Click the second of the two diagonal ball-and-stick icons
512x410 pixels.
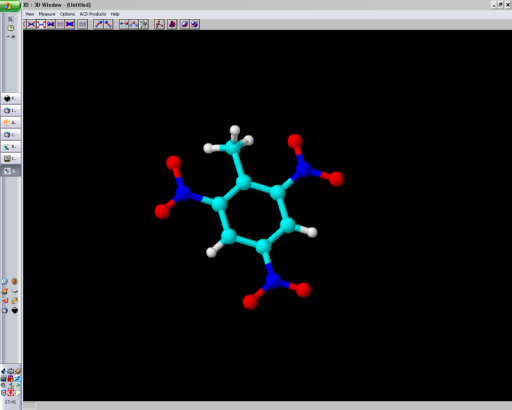[108, 24]
